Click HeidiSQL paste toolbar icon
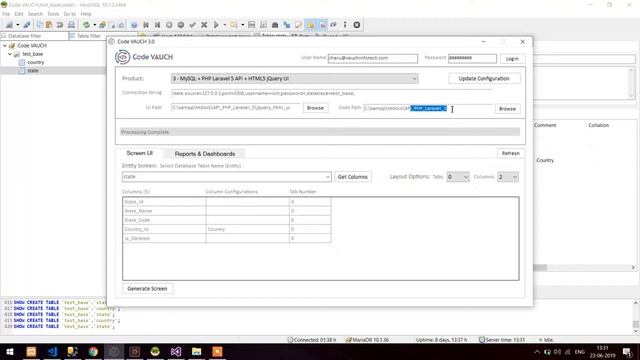Viewport: 640px width, 360px height. pos(49,25)
